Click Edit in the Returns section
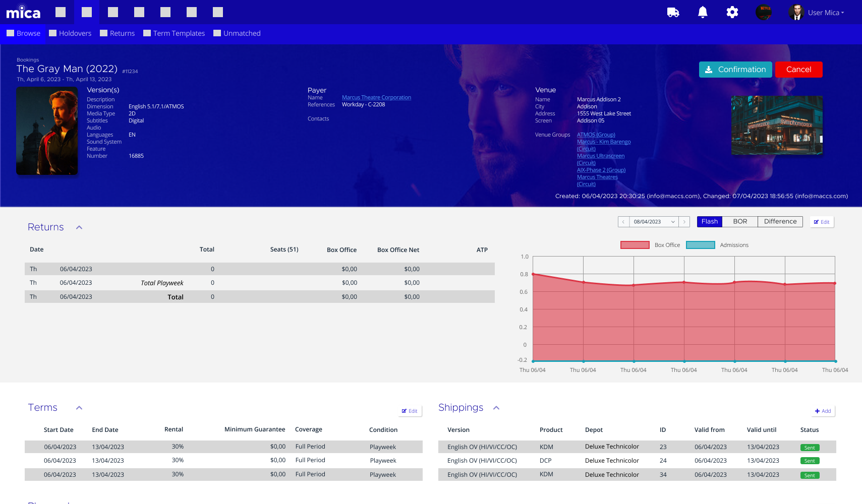Screen dimensions: 862x504 coord(822,222)
